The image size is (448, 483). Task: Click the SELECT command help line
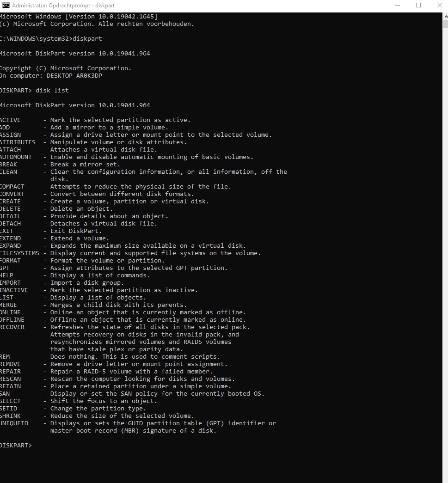point(79,401)
